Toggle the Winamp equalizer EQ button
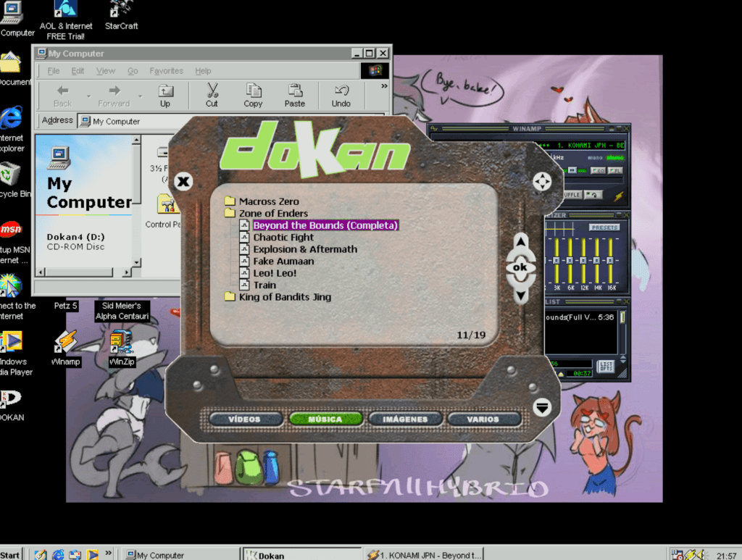Screen dimensions: 742x560 point(599,170)
